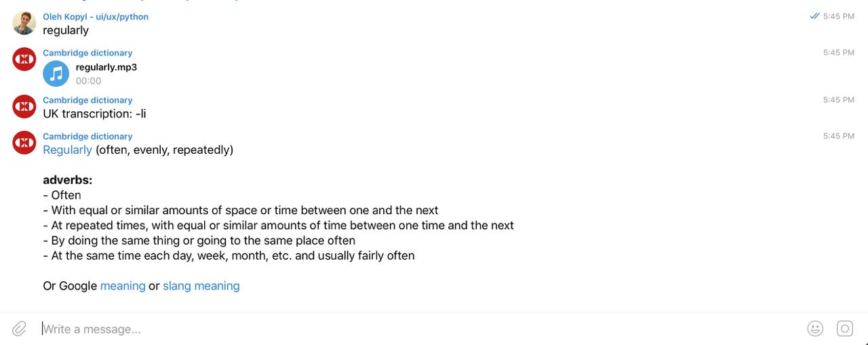This screenshot has height=345, width=868.
Task: Open the emoji picker smiley icon
Action: pos(815,329)
